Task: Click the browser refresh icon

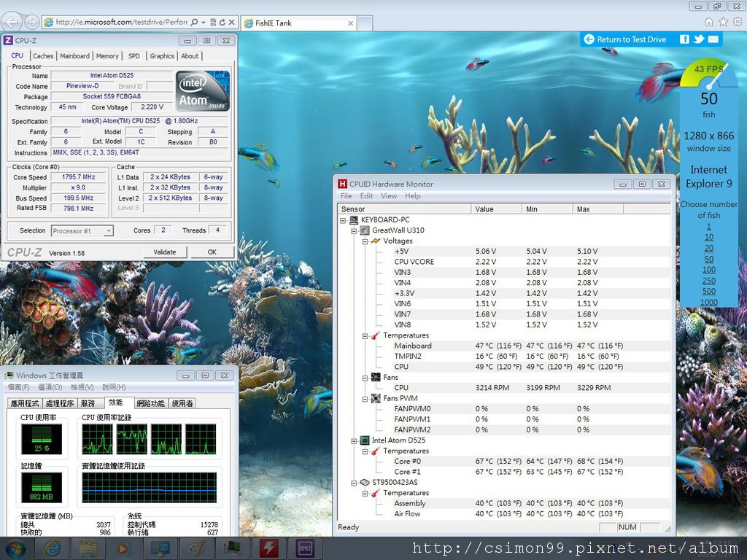Action: (222, 23)
